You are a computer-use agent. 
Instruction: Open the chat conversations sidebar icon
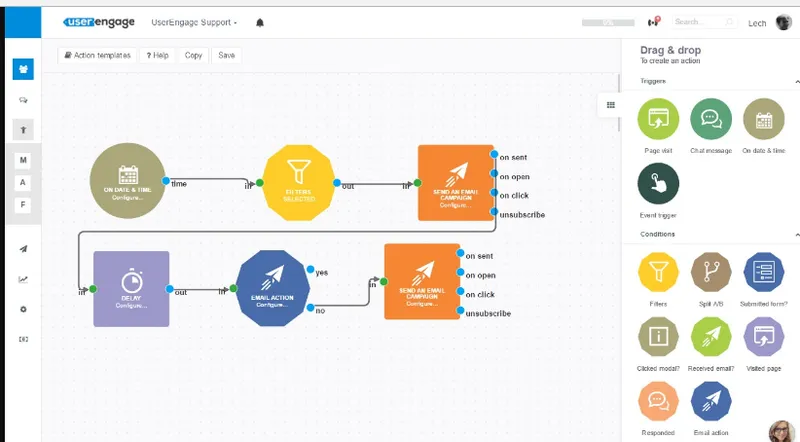click(x=23, y=100)
